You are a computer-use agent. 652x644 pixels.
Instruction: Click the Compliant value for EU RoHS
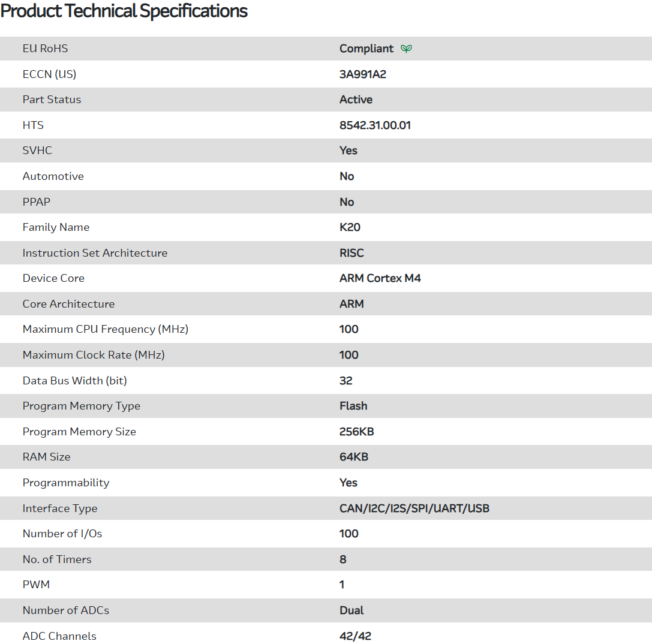[366, 49]
